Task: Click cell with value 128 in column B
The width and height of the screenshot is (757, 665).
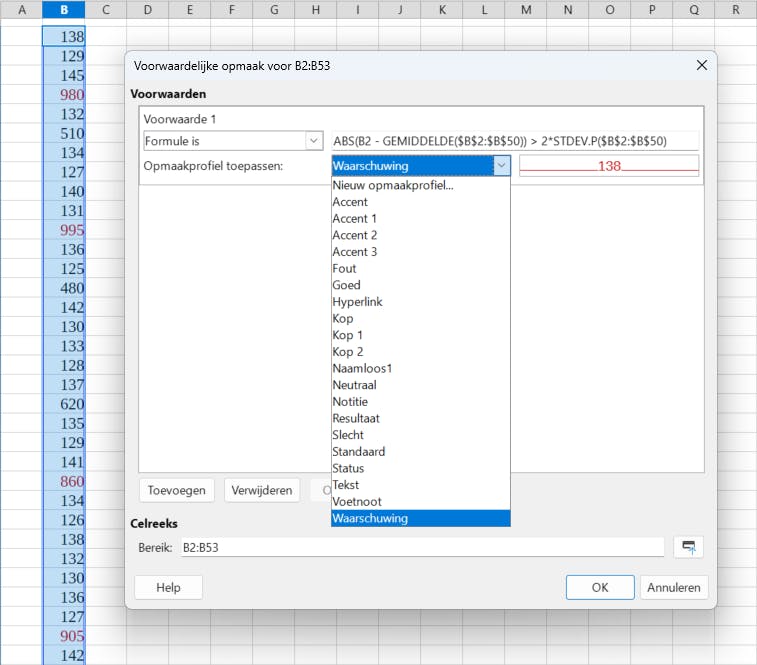Action: point(64,365)
